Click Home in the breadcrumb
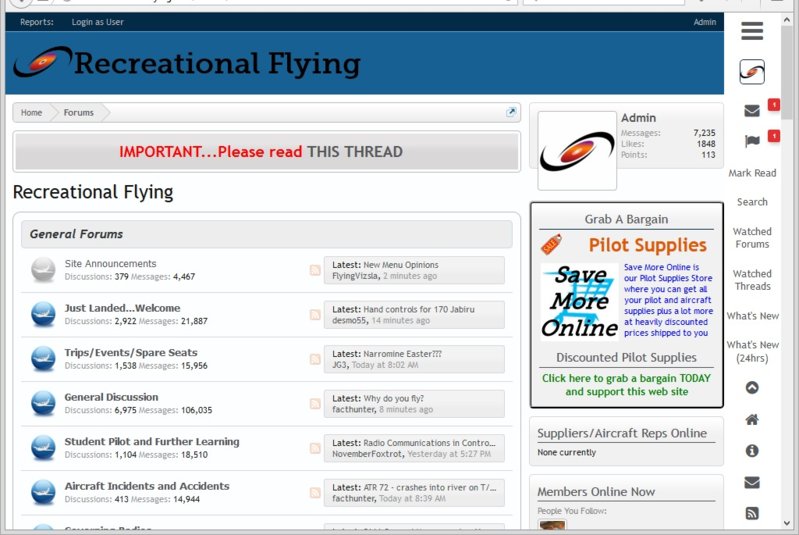Image resolution: width=799 pixels, height=535 pixels. (x=32, y=113)
